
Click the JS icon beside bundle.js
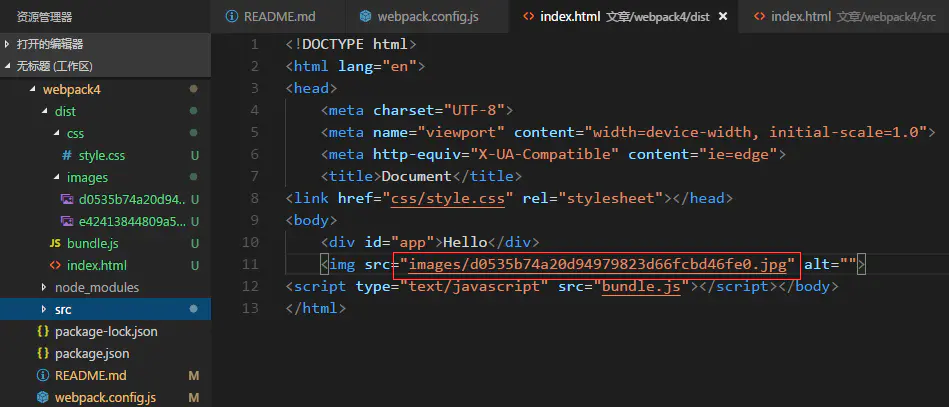pyautogui.click(x=55, y=243)
